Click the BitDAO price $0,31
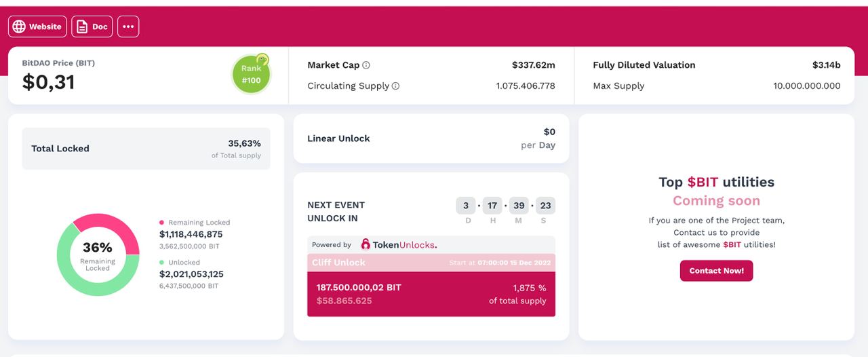This screenshot has width=868, height=357. [48, 82]
